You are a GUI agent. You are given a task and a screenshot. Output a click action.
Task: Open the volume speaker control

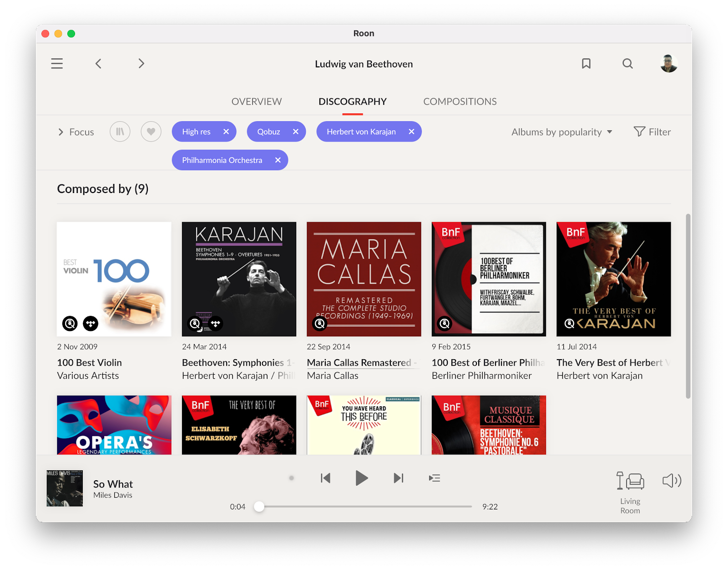click(672, 481)
